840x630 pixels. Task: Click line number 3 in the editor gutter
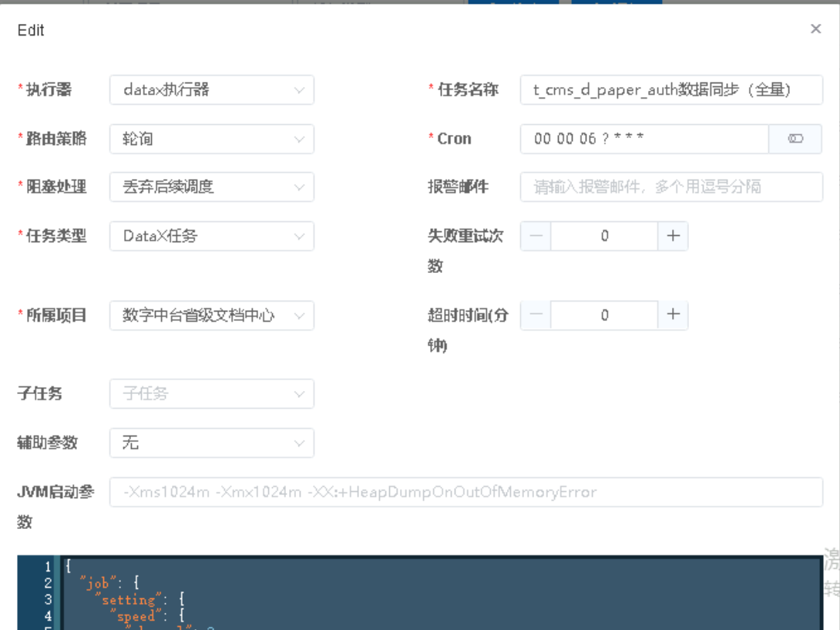click(x=48, y=599)
